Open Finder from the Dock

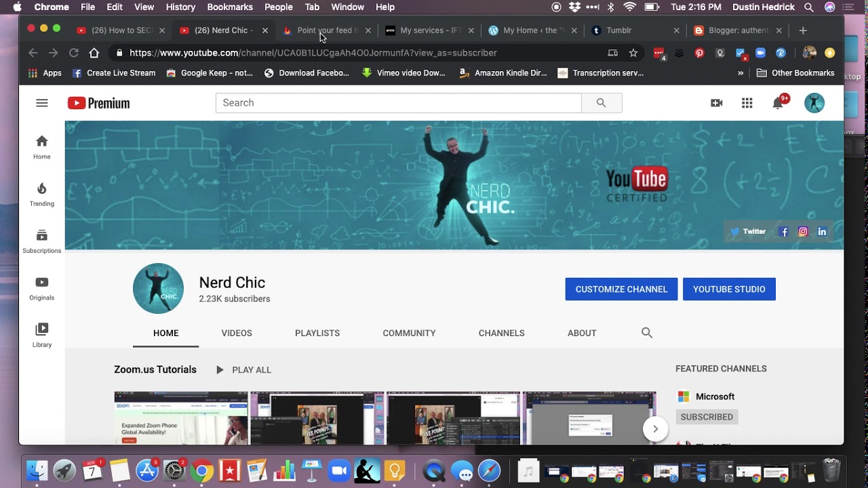click(37, 470)
